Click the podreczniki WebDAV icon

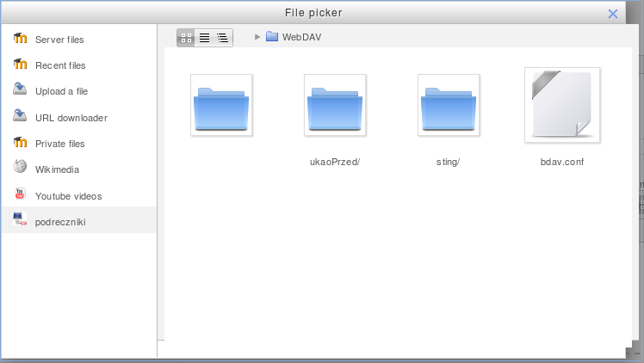pos(20,219)
